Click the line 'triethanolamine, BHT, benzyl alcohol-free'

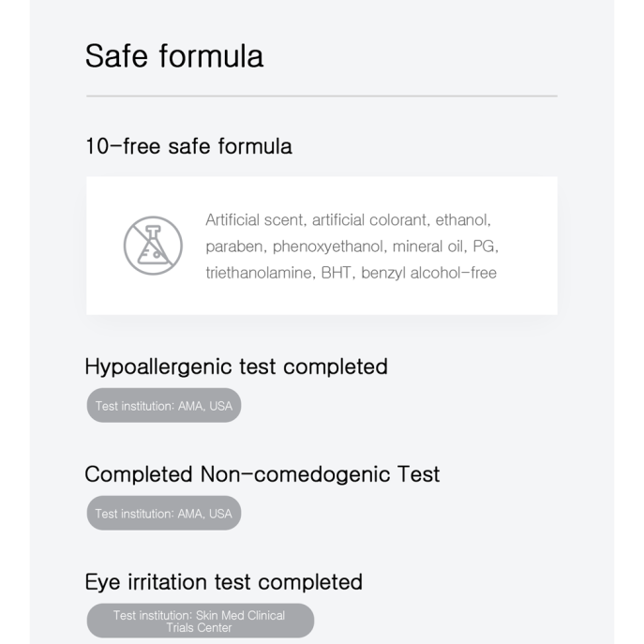click(x=352, y=273)
